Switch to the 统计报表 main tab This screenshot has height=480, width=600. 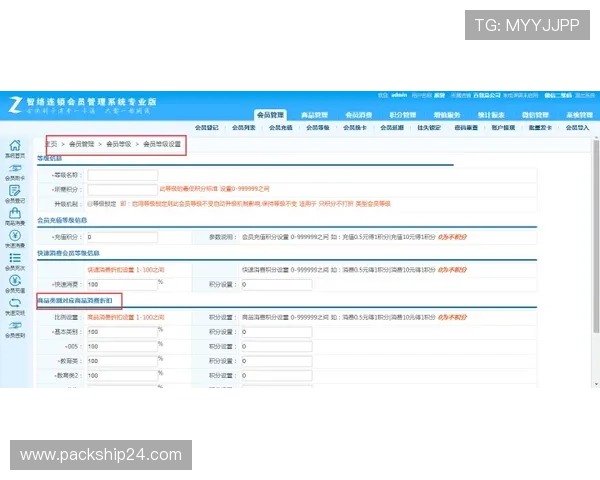point(491,115)
